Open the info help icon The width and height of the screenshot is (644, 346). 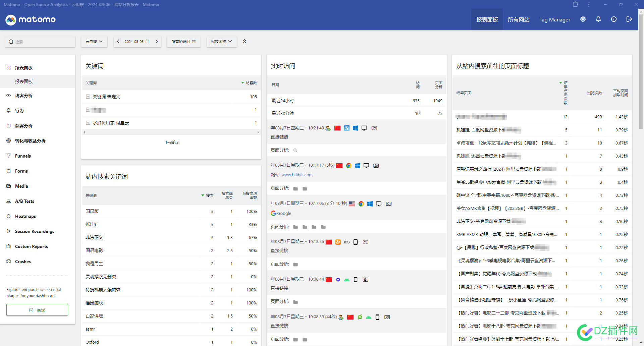[x=614, y=19]
